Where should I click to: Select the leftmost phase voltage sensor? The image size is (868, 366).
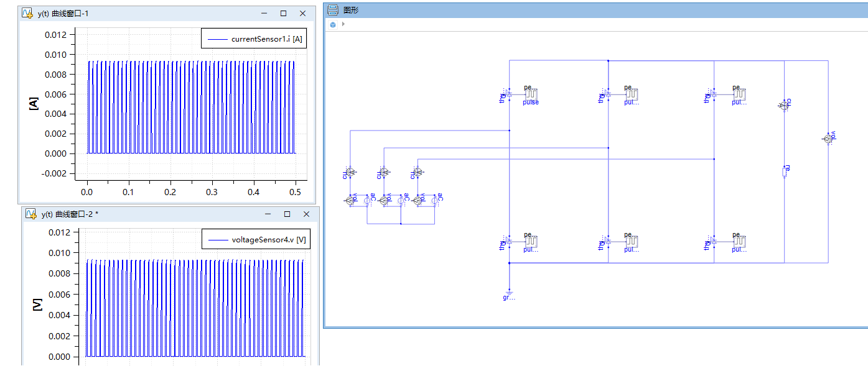pyautogui.click(x=350, y=201)
